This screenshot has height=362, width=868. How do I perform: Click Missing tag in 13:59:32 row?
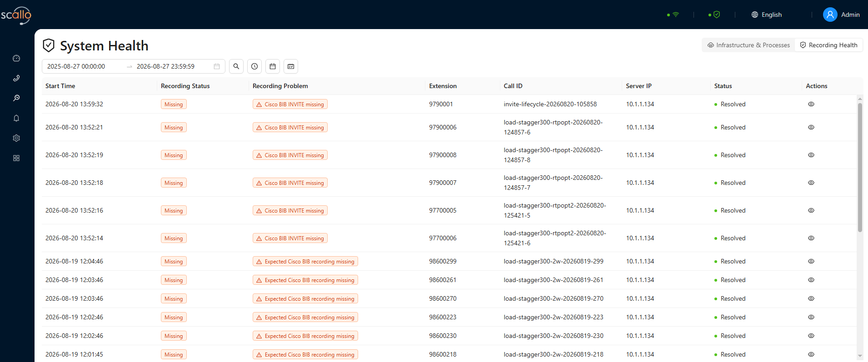pyautogui.click(x=174, y=104)
